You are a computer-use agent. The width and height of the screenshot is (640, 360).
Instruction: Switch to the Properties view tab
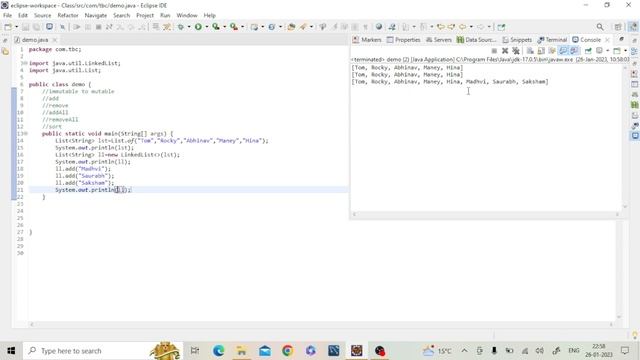[404, 40]
